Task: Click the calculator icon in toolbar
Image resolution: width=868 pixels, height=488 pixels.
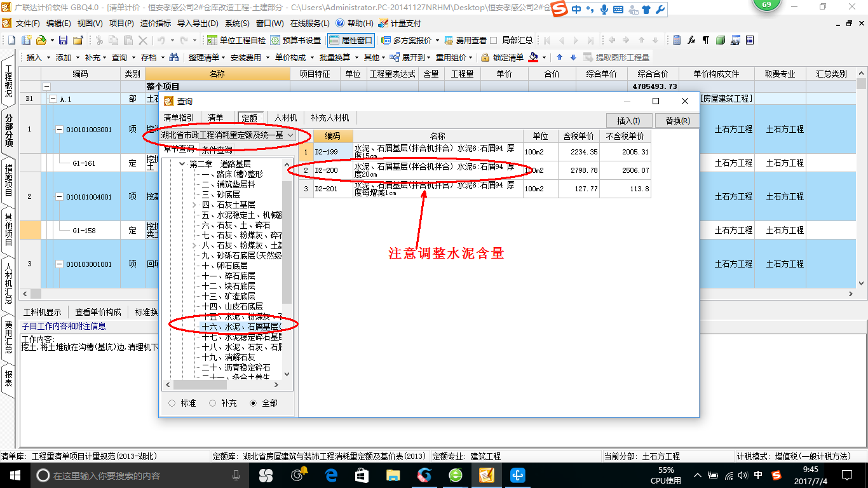Action: tap(677, 40)
